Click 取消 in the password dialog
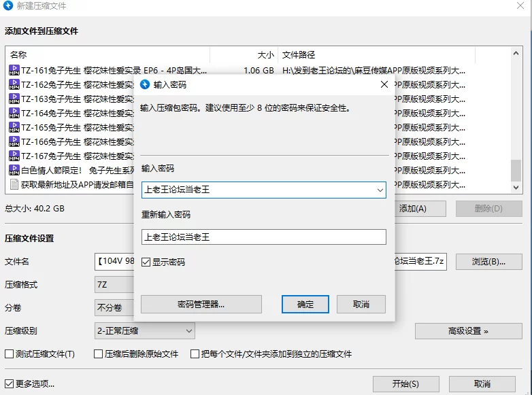The image size is (532, 395). [x=361, y=304]
